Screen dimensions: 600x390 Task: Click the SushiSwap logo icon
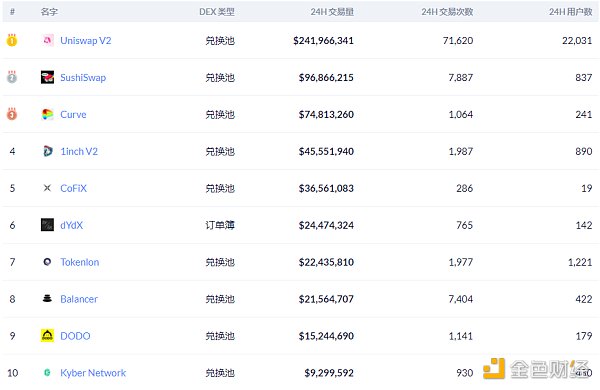tap(47, 77)
